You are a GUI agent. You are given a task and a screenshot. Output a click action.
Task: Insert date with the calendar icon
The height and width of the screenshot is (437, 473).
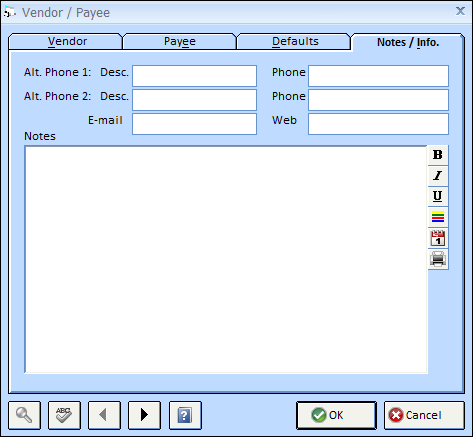(x=438, y=238)
